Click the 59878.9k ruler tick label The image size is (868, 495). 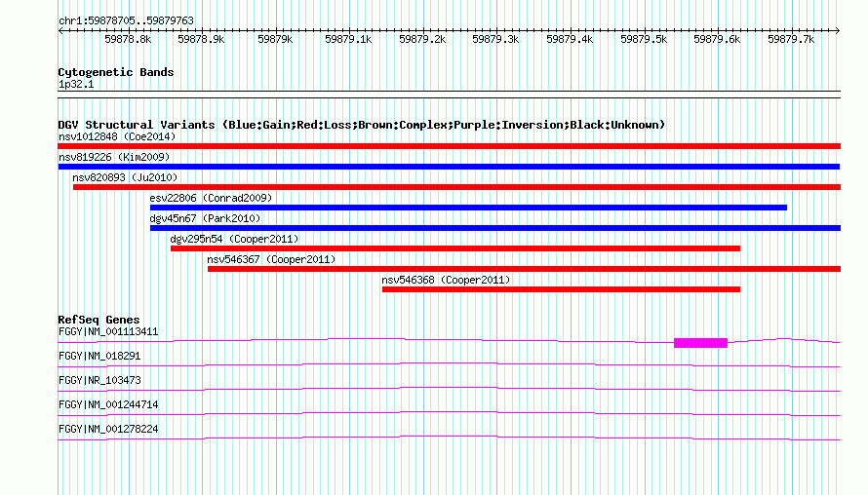201,39
